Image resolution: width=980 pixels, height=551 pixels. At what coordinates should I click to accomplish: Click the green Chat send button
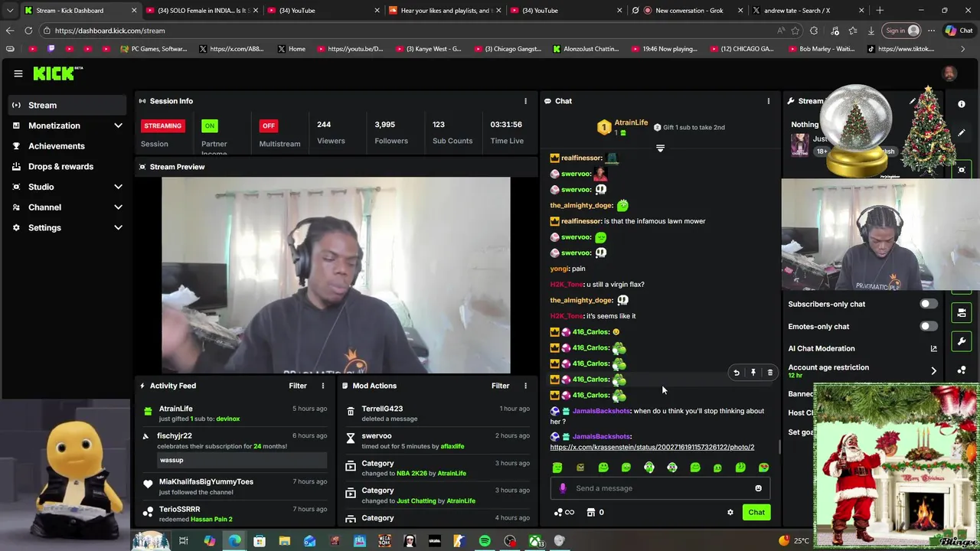pos(756,513)
